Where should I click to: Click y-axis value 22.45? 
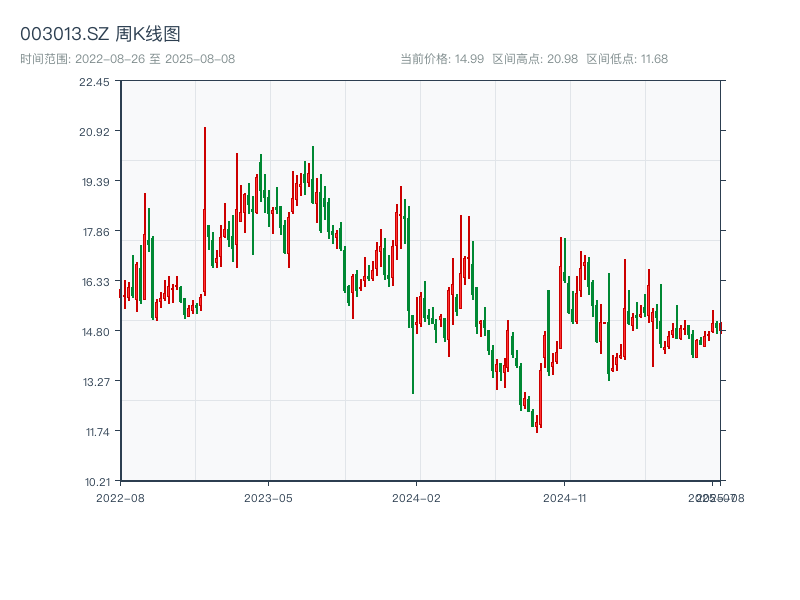[x=94, y=82]
